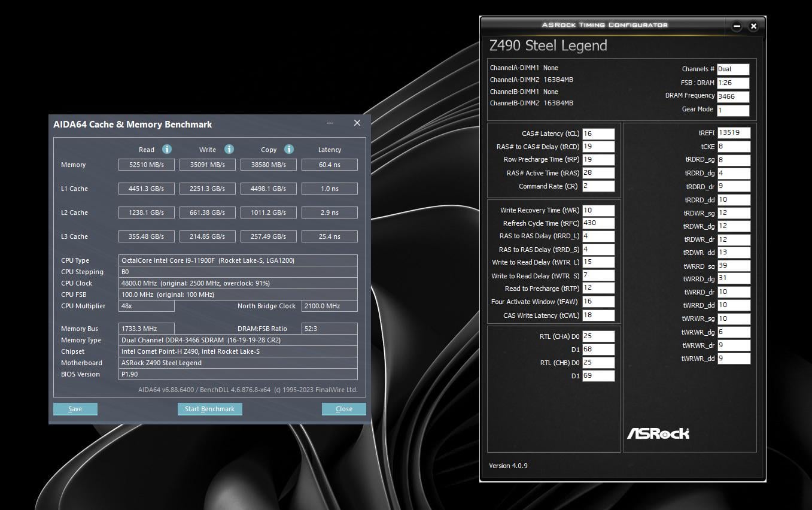
Task: Save the AIDA64 benchmark results
Action: tap(75, 409)
